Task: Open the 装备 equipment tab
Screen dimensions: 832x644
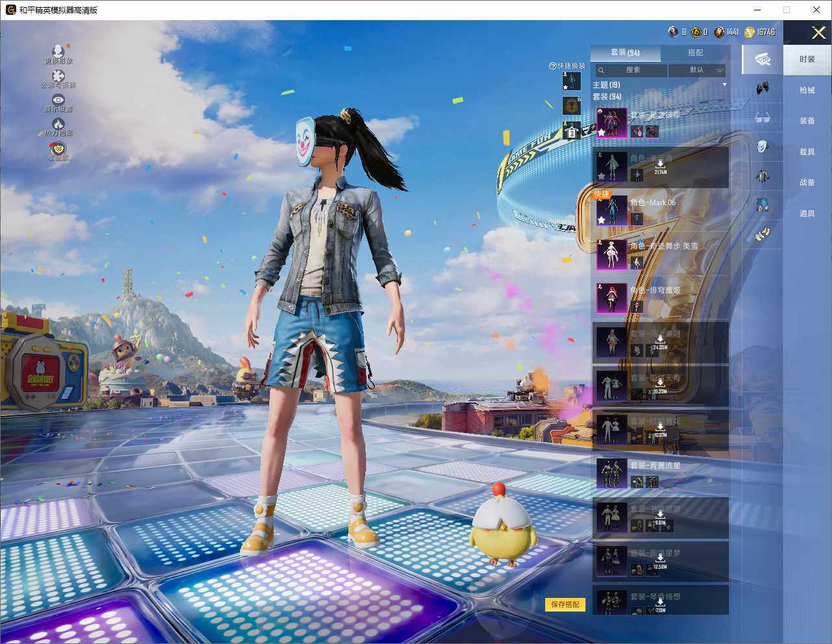Action: pyautogui.click(x=807, y=121)
